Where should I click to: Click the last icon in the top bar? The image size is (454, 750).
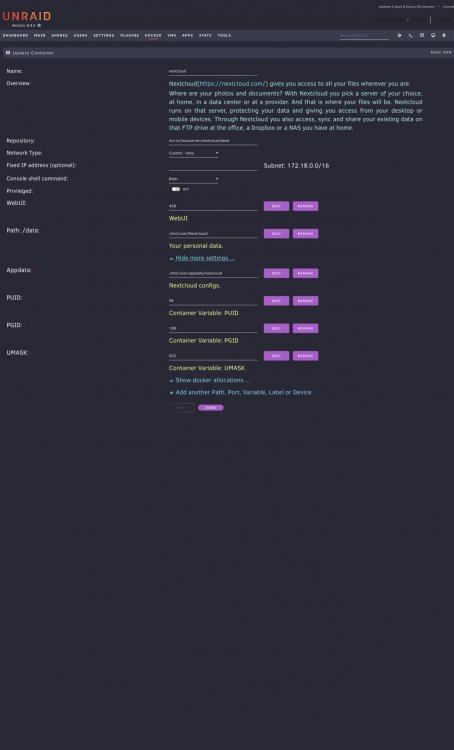444,35
